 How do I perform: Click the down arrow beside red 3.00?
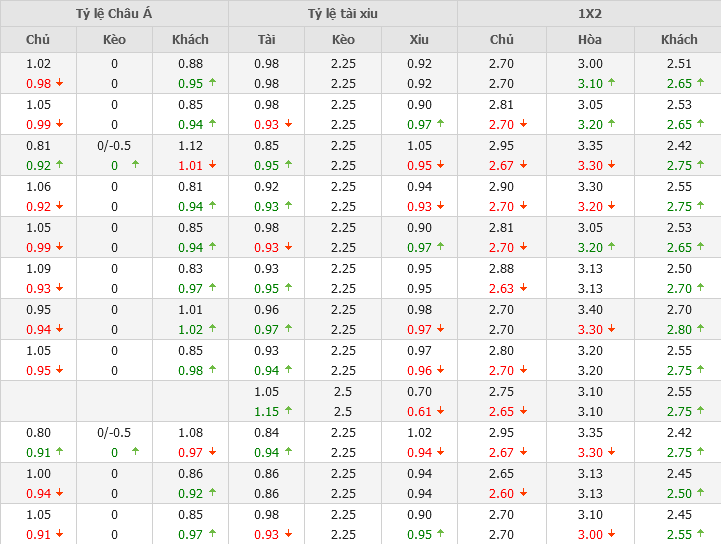[611, 534]
